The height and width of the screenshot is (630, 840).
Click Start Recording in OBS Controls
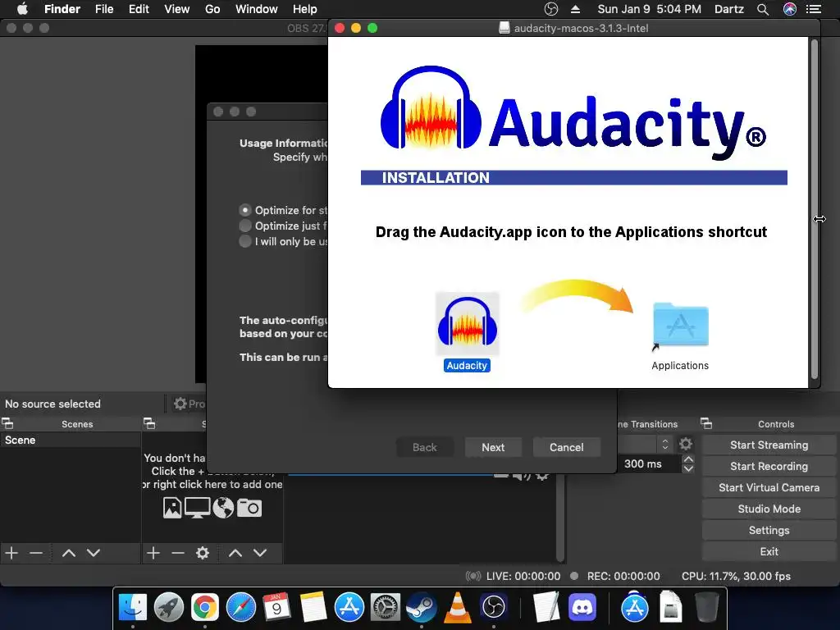pyautogui.click(x=769, y=466)
